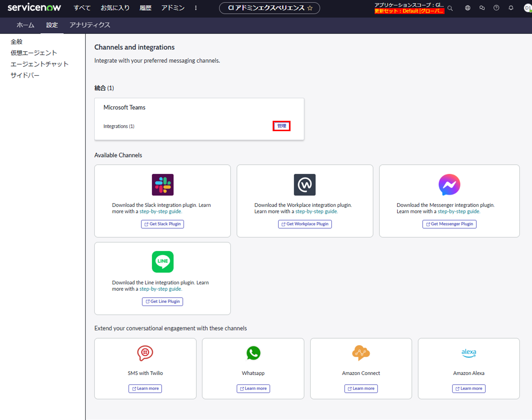Switch to the ホーム tab
The width and height of the screenshot is (532, 420).
click(x=25, y=25)
